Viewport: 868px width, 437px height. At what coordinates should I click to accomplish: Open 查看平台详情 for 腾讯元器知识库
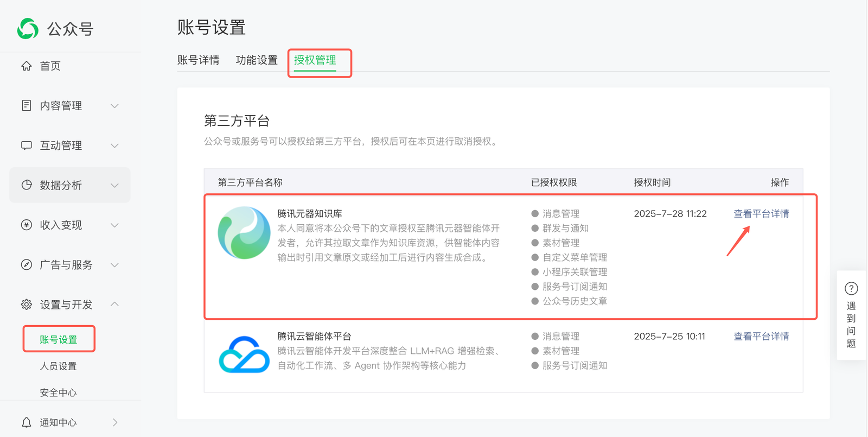761,214
